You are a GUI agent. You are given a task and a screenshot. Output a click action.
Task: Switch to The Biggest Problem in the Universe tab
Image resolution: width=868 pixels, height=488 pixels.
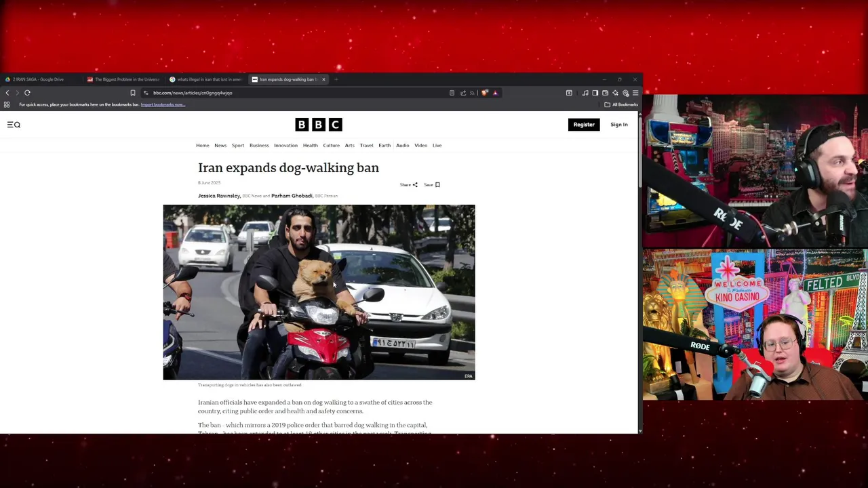[124, 79]
